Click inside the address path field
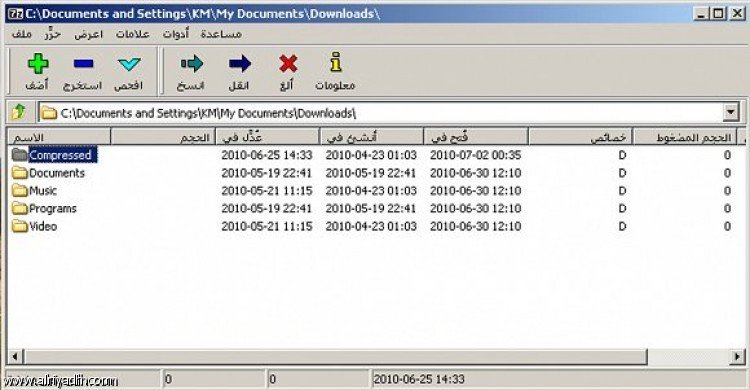The image size is (750, 390). tap(383, 113)
